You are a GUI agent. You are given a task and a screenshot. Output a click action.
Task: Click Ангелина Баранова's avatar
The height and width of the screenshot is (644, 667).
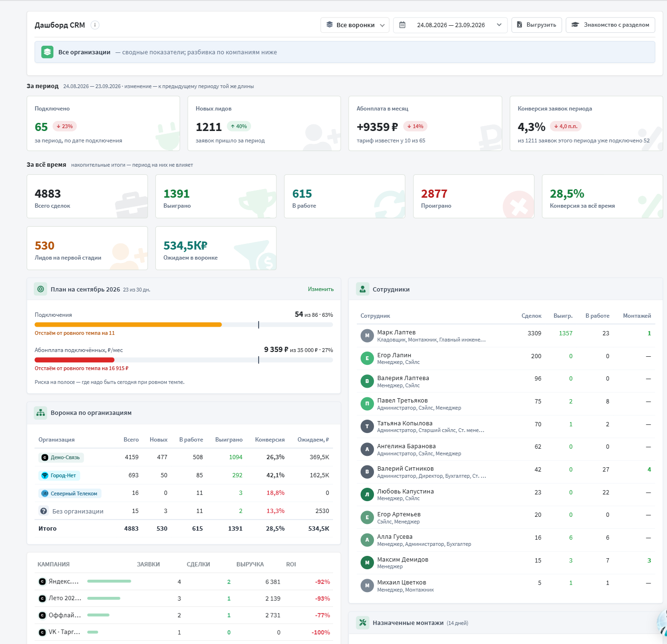click(367, 449)
